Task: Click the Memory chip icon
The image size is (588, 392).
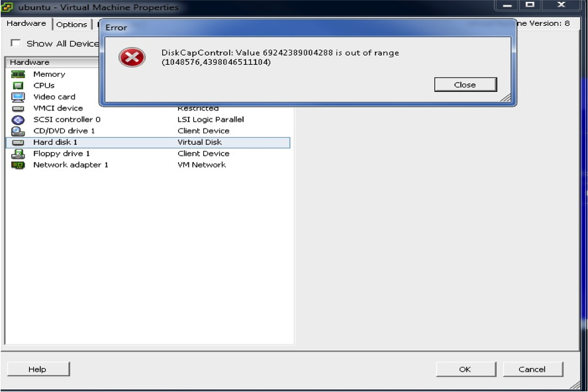Action: tap(18, 74)
